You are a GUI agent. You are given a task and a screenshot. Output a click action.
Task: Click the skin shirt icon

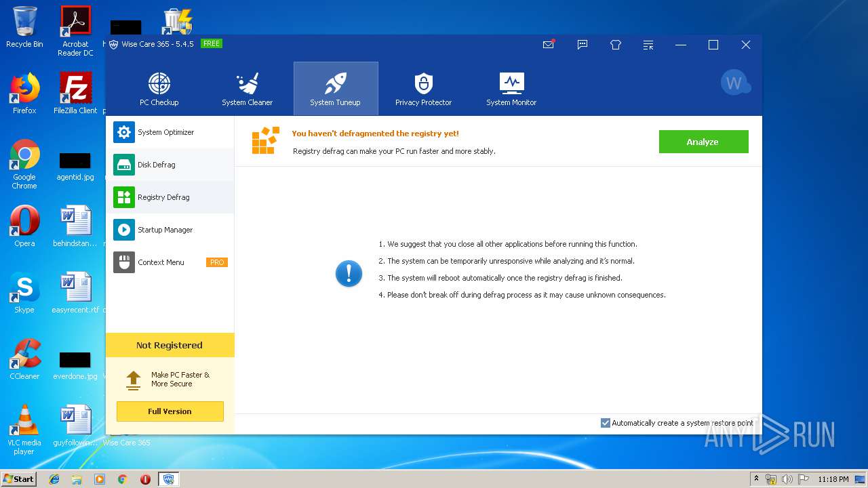tap(616, 45)
